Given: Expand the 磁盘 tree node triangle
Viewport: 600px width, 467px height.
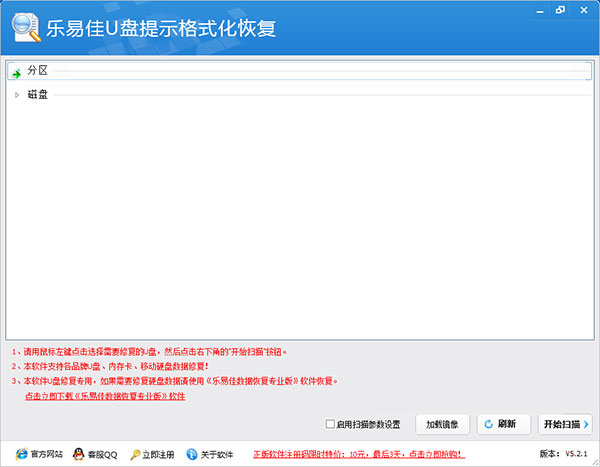Looking at the screenshot, I should (x=16, y=95).
